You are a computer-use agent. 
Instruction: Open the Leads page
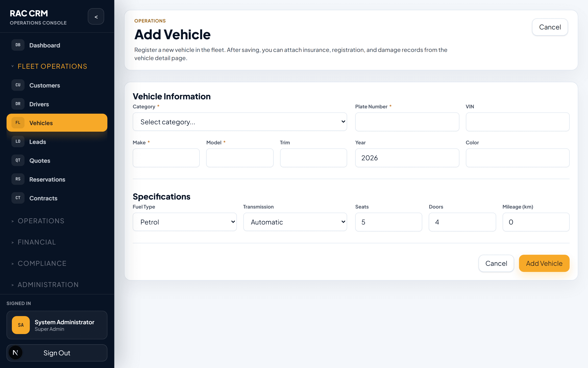[x=57, y=142]
